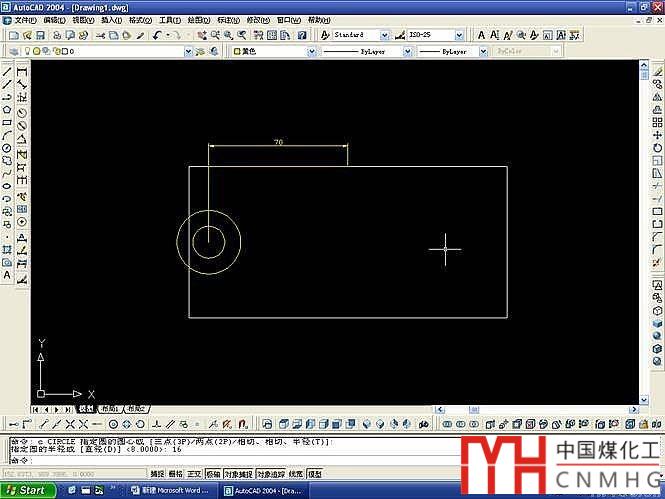Expand the layer list dropdown showing 0

[x=188, y=51]
